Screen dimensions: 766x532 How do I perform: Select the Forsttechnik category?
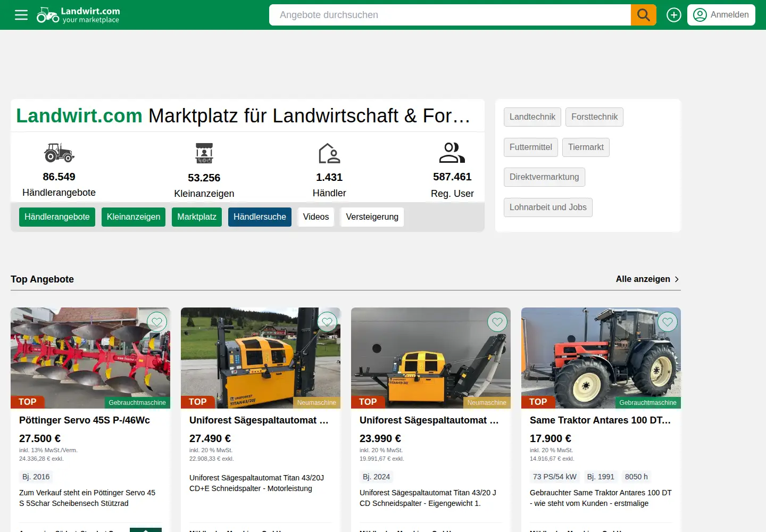point(594,117)
